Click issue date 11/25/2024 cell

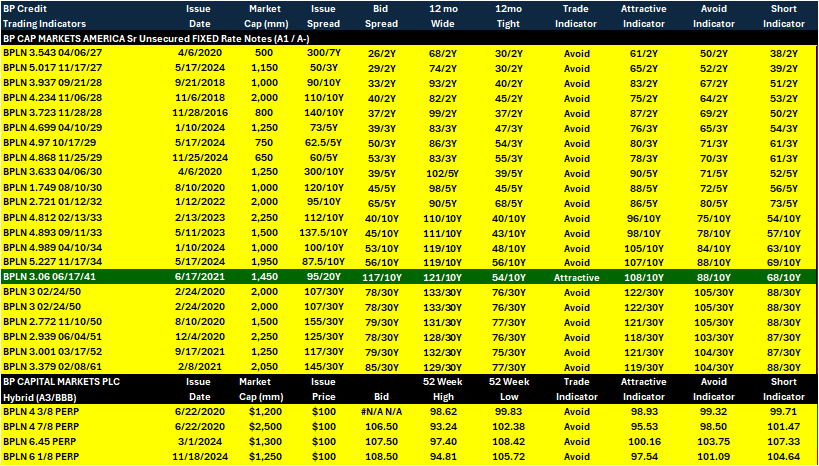(200, 158)
